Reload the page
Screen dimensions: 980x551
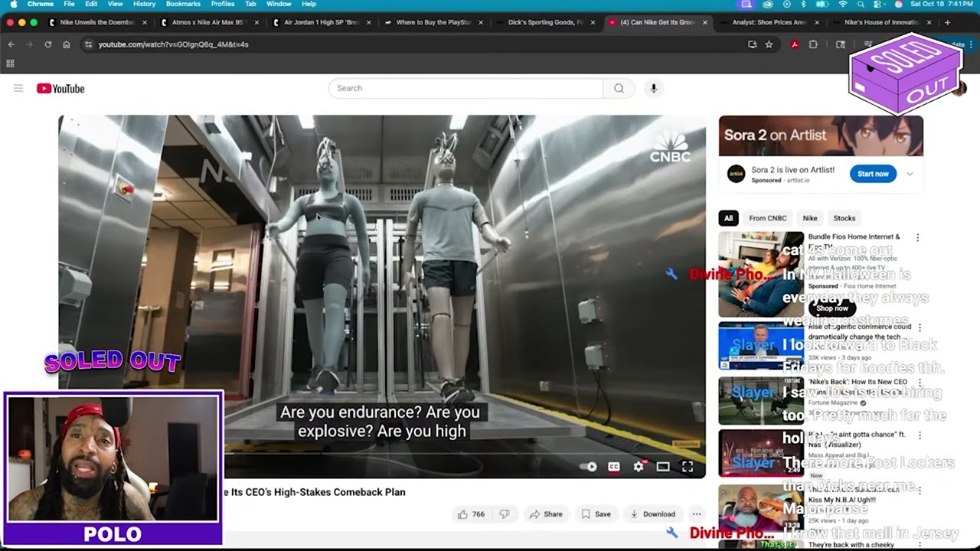pyautogui.click(x=47, y=44)
